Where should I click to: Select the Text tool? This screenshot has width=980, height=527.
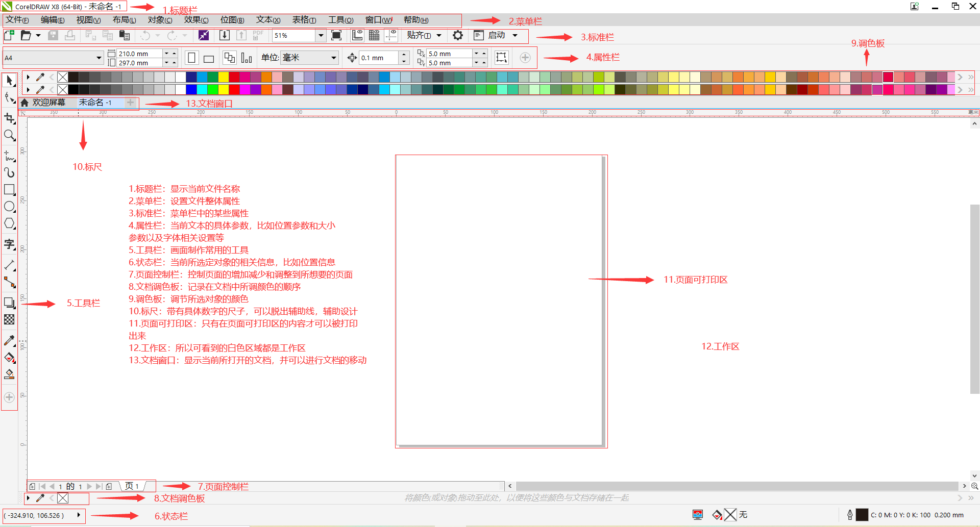point(9,244)
